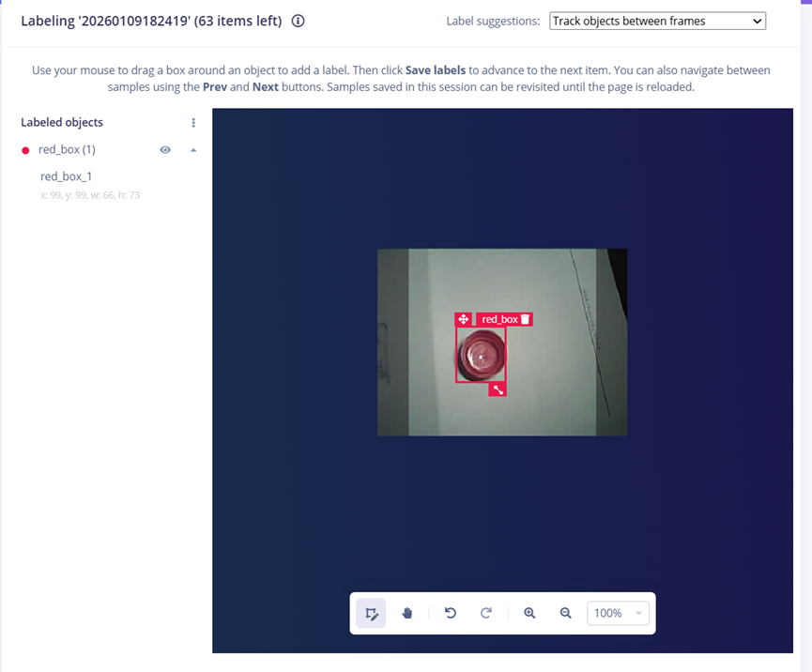Open the Label suggestions dropdown
Viewport: 812px width, 672px height.
point(657,21)
